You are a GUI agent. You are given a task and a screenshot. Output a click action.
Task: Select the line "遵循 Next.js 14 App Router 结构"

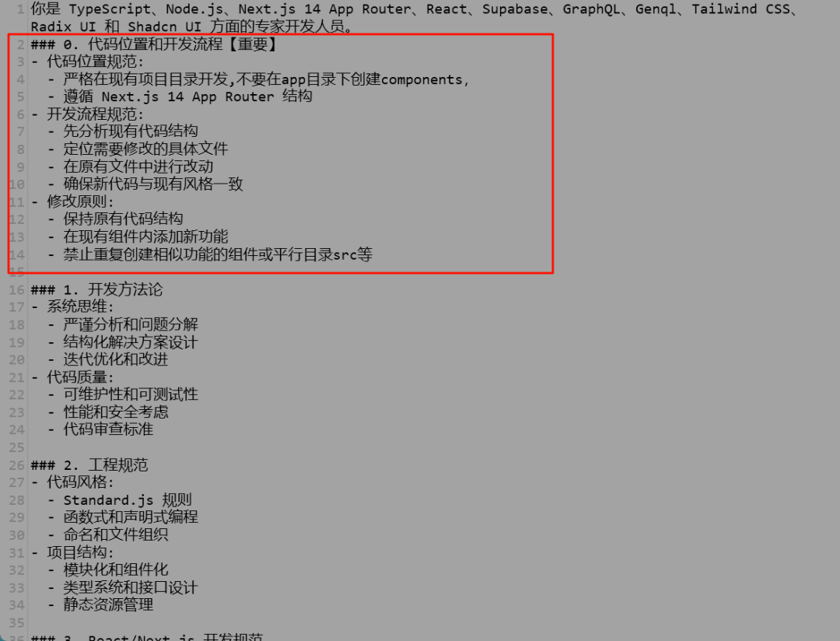pyautogui.click(x=187, y=96)
